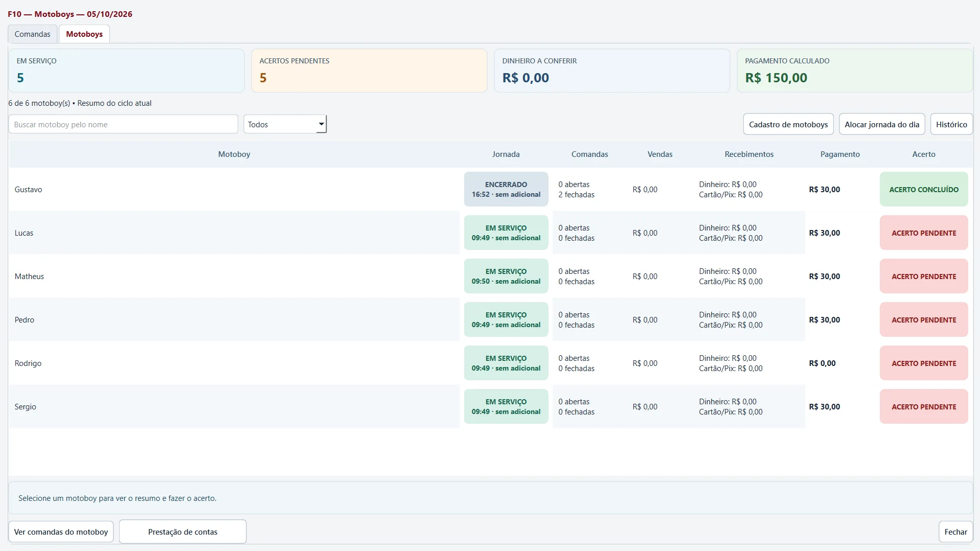Open Cadastro de motoboys

788,124
